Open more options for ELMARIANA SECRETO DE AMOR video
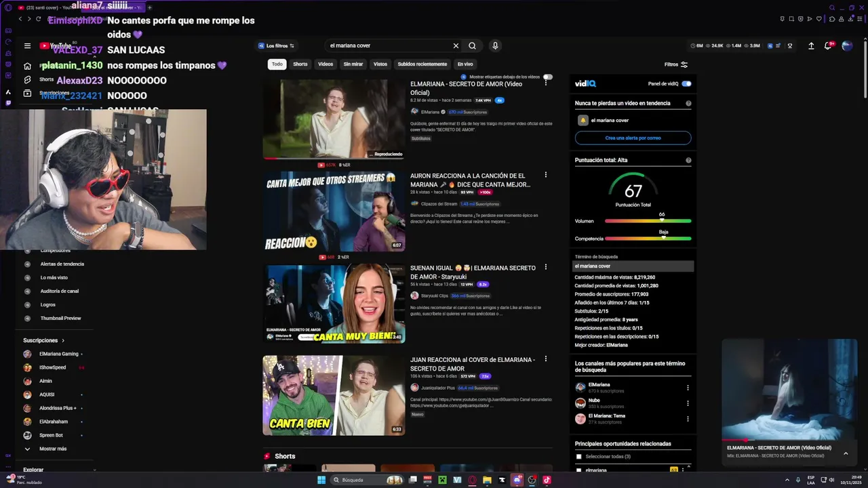The height and width of the screenshot is (488, 868). click(x=545, y=83)
